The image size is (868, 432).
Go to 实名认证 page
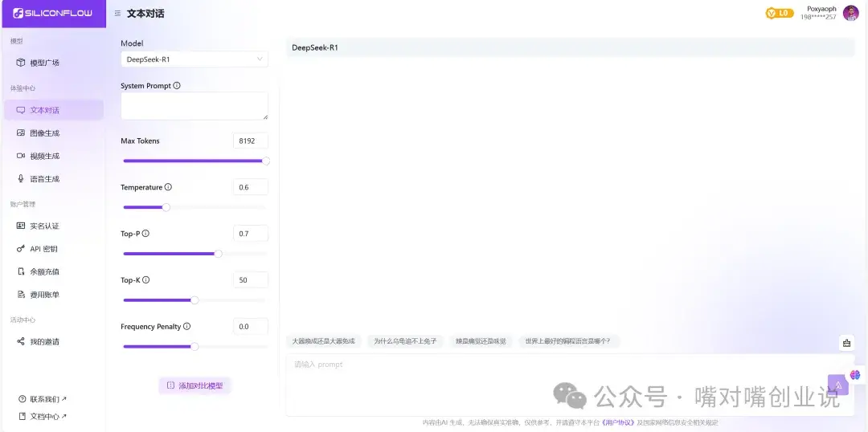(x=54, y=226)
